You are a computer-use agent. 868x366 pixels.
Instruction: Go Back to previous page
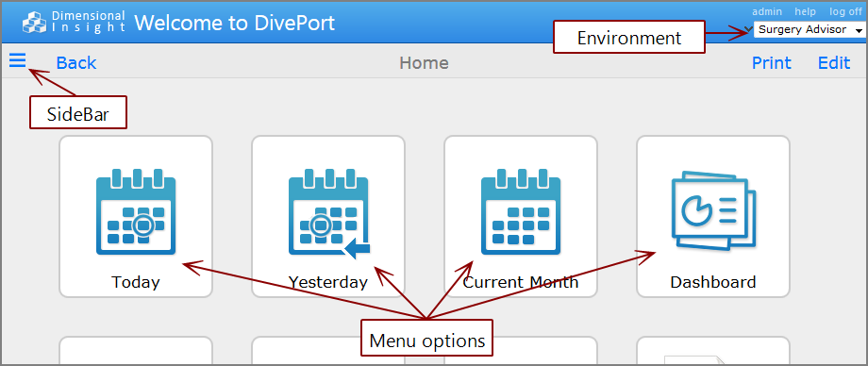click(76, 63)
